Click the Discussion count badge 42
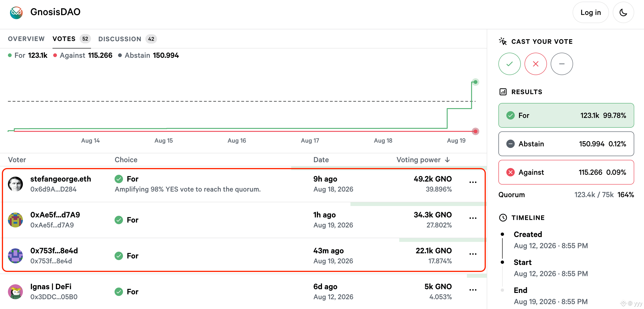The image size is (644, 309). point(151,39)
